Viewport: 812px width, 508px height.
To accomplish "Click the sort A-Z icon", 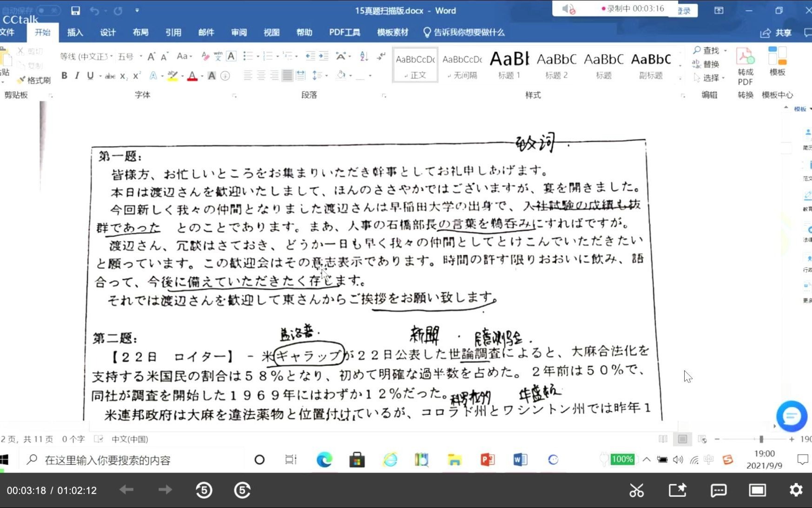I will tap(364, 56).
